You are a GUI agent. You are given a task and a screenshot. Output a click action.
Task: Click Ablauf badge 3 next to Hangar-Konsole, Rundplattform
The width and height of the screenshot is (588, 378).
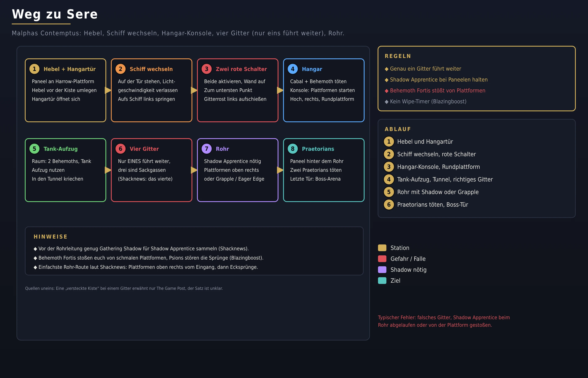point(389,167)
